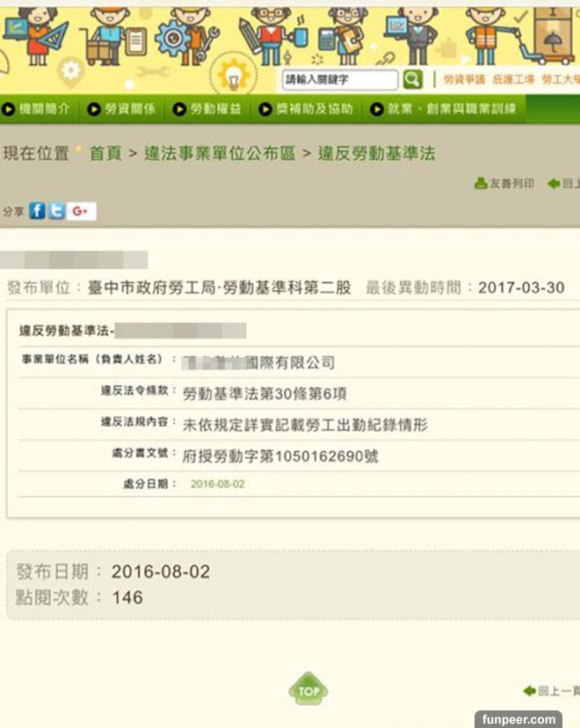Open the 庇護工場 top link

tap(514, 80)
